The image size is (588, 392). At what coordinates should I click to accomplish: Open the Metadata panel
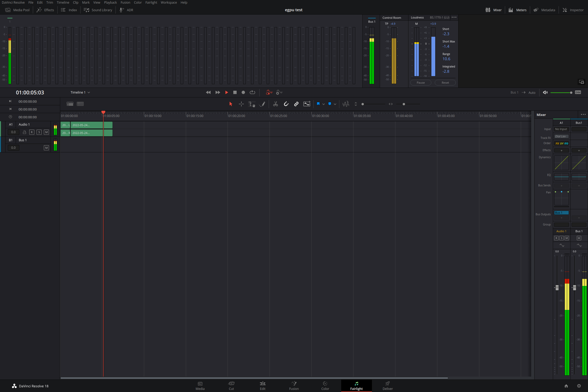[x=544, y=10]
